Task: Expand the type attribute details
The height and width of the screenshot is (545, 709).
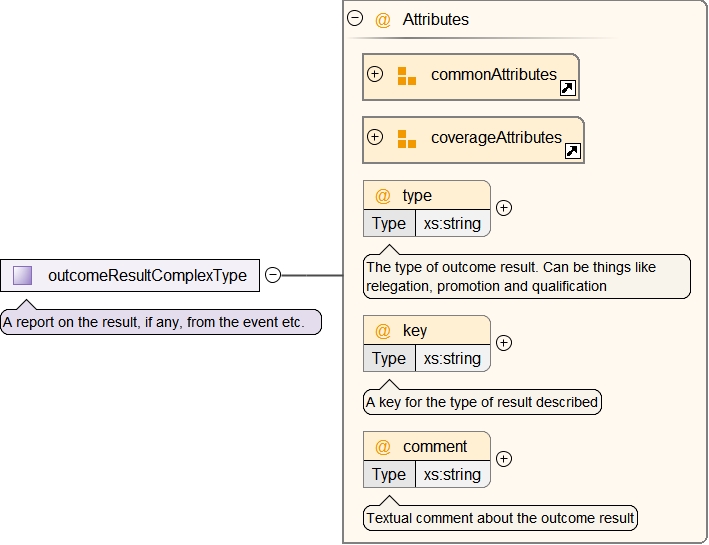Action: (x=504, y=208)
